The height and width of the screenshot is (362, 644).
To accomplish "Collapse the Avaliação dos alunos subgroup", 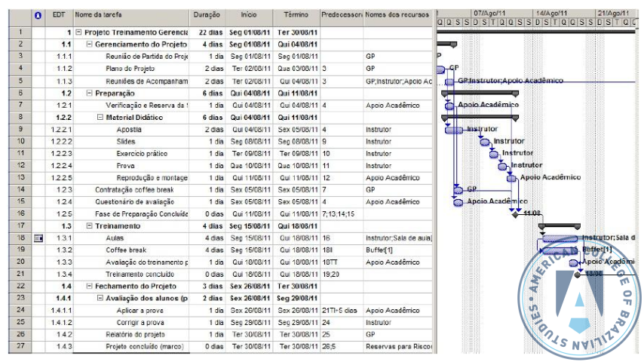I will (x=100, y=298).
